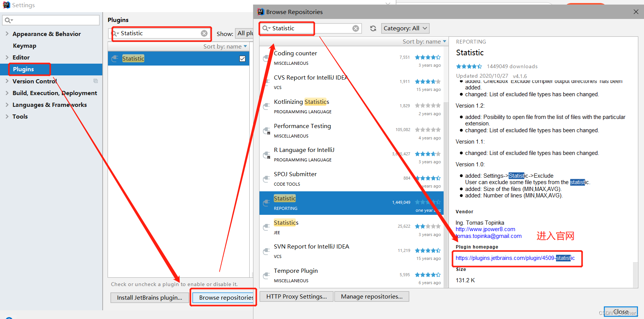Click the Manage repositories button
644x319 pixels.
(372, 297)
